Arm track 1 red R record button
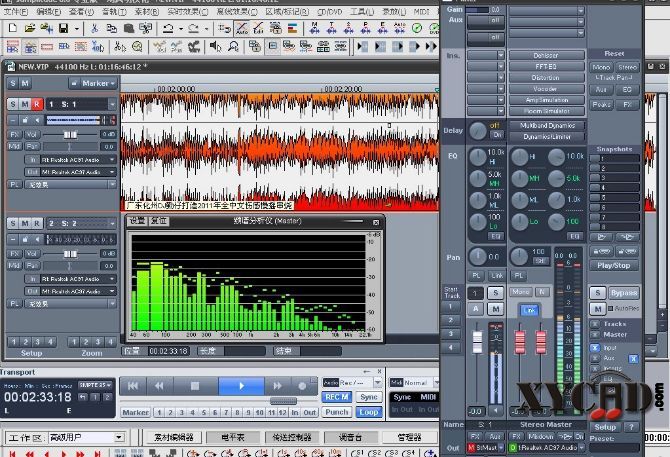Image resolution: width=670 pixels, height=457 pixels. click(37, 104)
